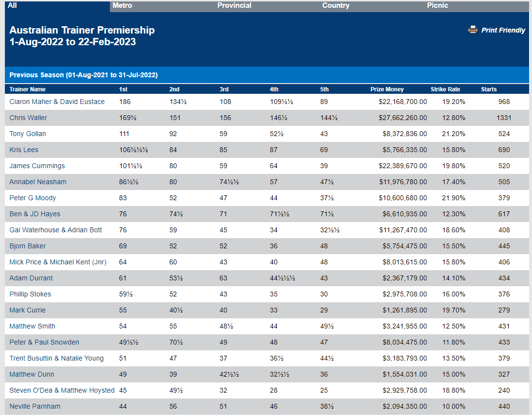532x415 pixels.
Task: Open Ciaron Maher & David Eustace profile
Action: click(57, 102)
